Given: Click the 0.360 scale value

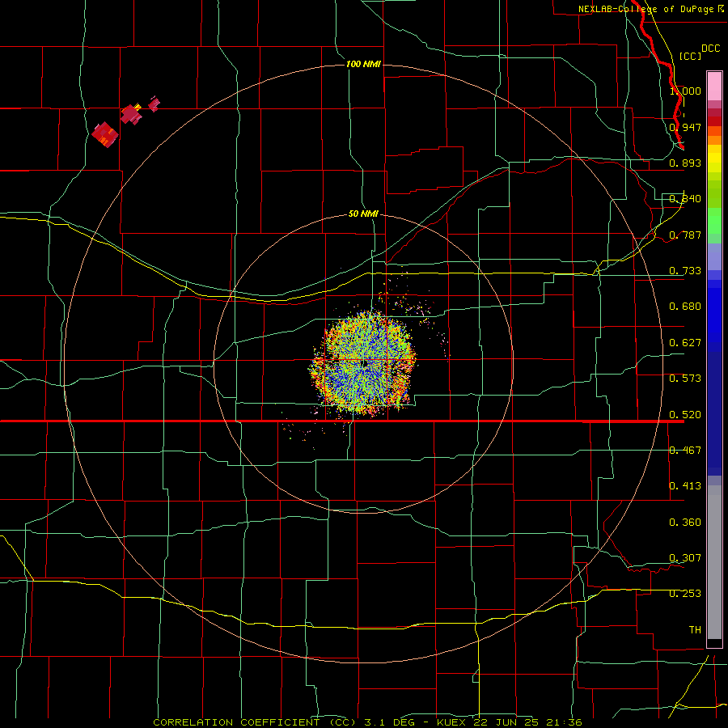Looking at the screenshot, I should click(685, 522).
